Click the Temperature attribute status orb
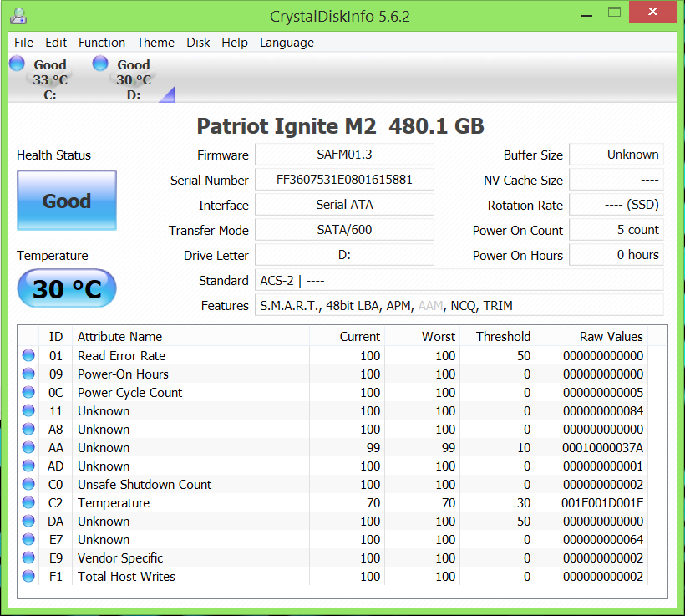This screenshot has height=616, width=685. [28, 503]
